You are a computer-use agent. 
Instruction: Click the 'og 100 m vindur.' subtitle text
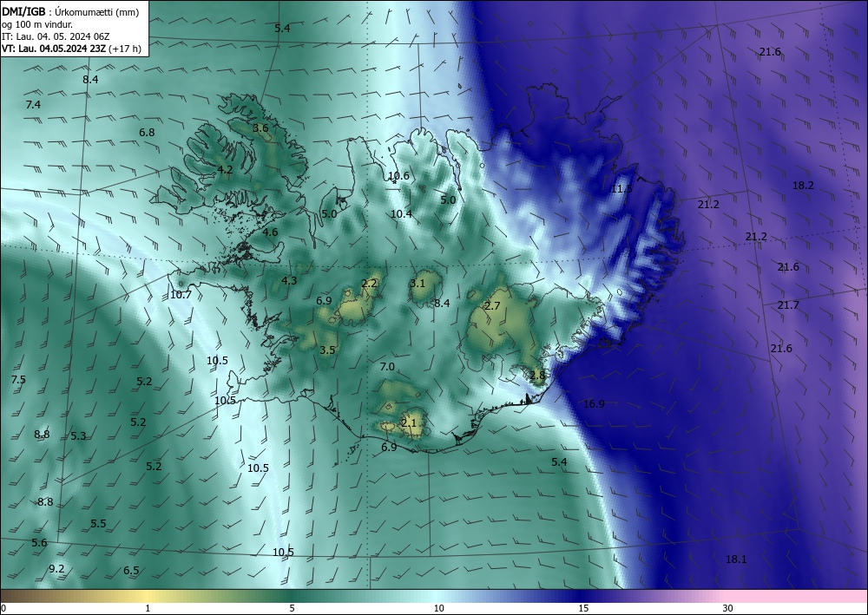[37, 24]
